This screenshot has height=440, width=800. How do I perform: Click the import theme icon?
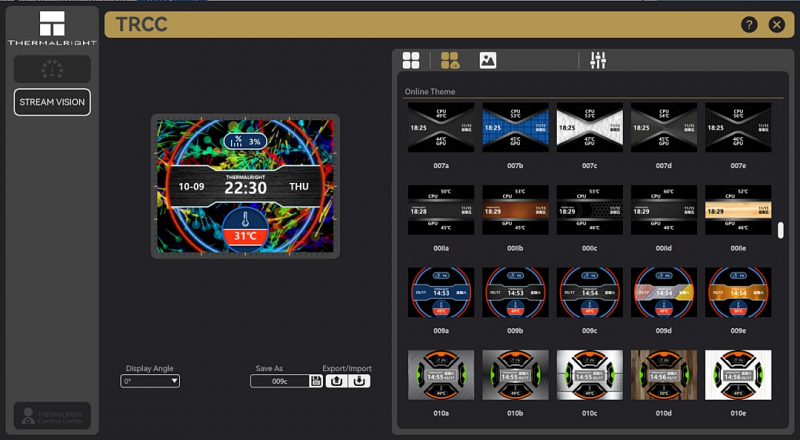coord(362,381)
